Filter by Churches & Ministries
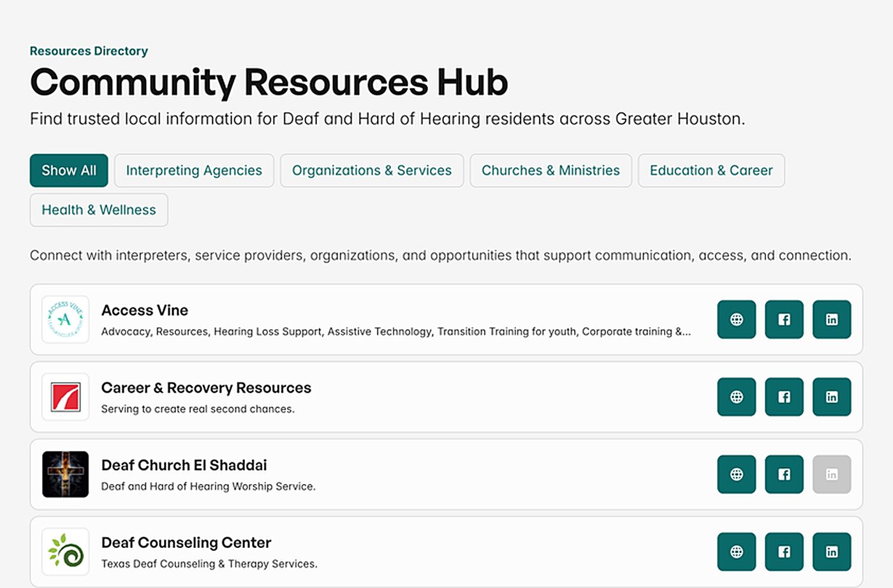Screen dimensions: 893x588 (x=550, y=170)
